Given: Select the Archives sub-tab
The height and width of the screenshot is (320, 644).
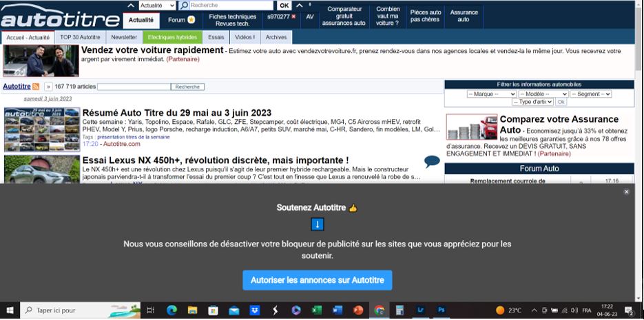Looking at the screenshot, I should coord(276,37).
